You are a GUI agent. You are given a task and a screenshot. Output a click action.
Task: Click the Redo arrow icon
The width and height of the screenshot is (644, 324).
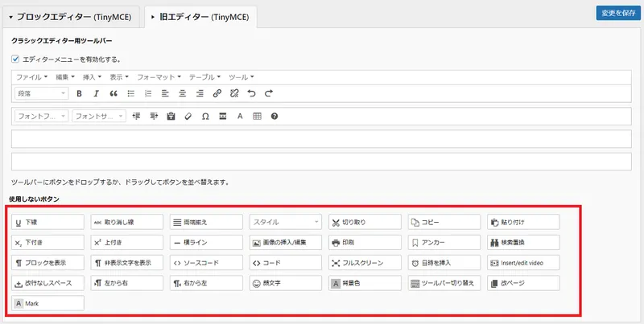click(x=269, y=93)
